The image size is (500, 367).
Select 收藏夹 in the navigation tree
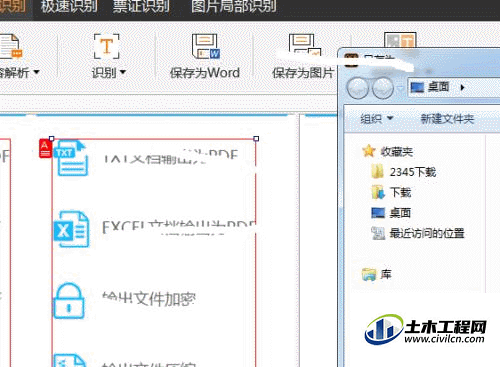point(397,152)
